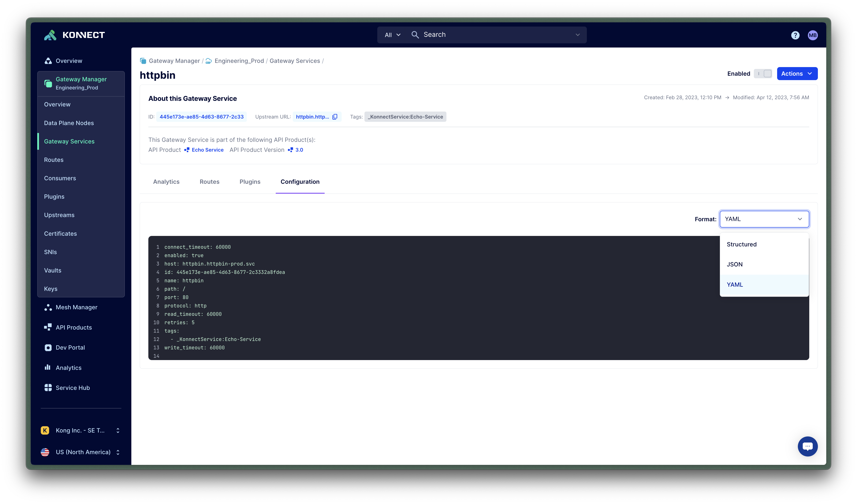Click the Echo Service product icon
The width and height of the screenshot is (857, 504).
click(187, 150)
